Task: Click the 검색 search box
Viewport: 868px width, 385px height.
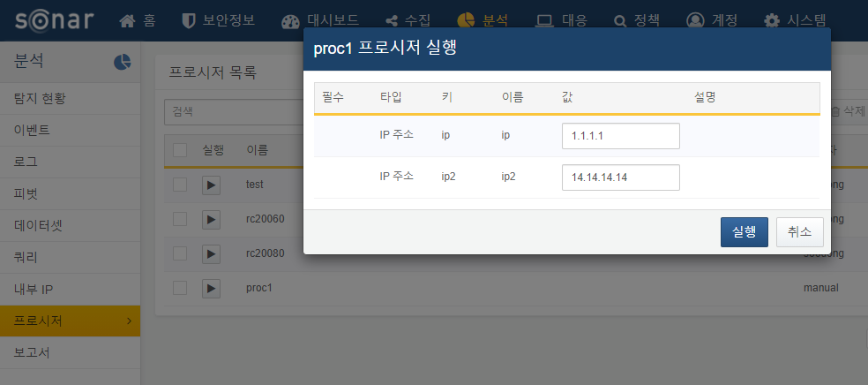Action: click(234, 112)
